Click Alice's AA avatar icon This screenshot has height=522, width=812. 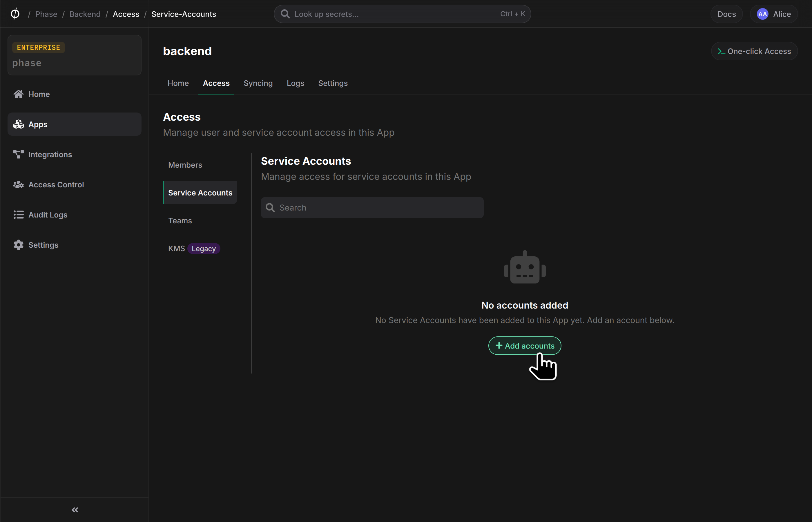coord(762,14)
